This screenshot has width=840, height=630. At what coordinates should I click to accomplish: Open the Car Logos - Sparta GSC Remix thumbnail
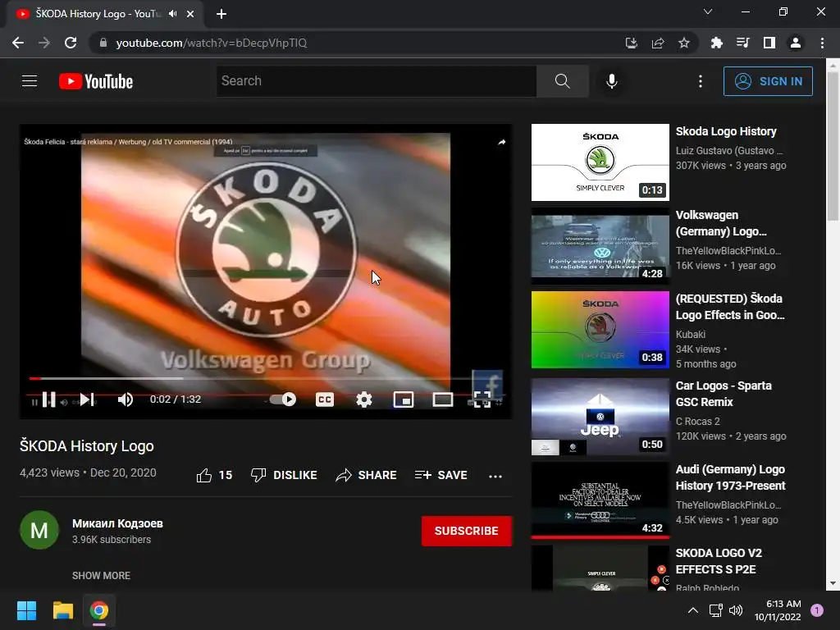point(600,417)
